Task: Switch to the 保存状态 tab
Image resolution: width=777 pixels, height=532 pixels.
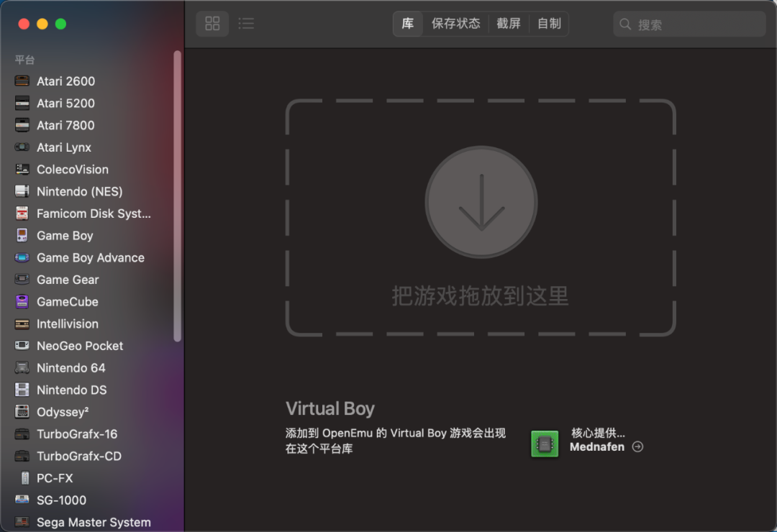Action: (x=456, y=24)
